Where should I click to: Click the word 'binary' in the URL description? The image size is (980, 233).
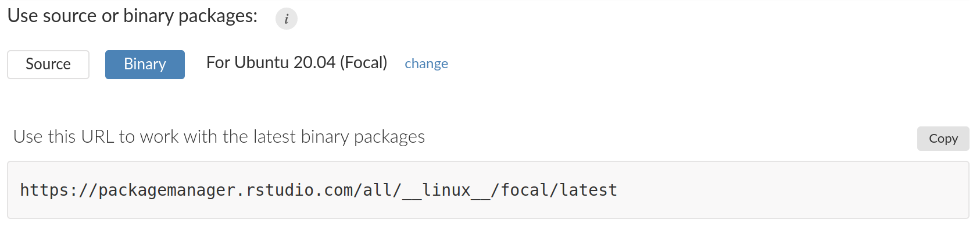click(325, 137)
